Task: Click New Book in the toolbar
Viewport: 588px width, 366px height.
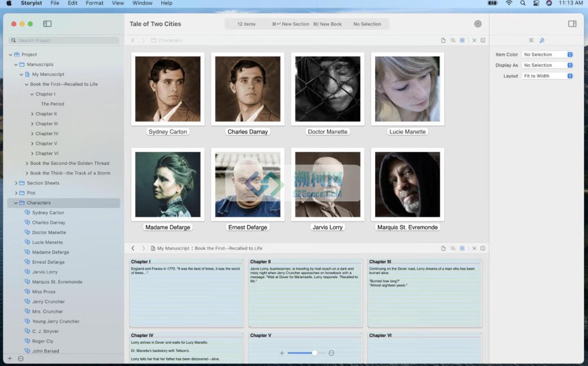Action: tap(327, 24)
